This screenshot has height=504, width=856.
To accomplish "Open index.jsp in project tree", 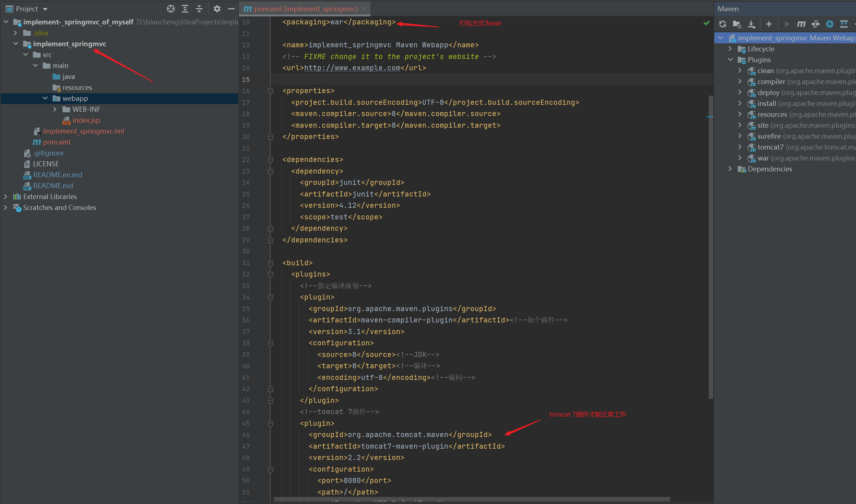I will (x=86, y=120).
